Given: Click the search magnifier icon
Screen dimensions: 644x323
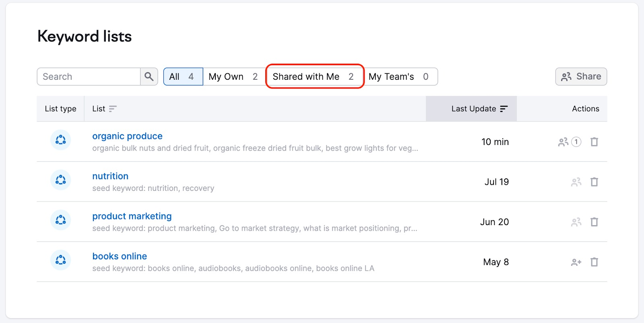Looking at the screenshot, I should (x=149, y=77).
